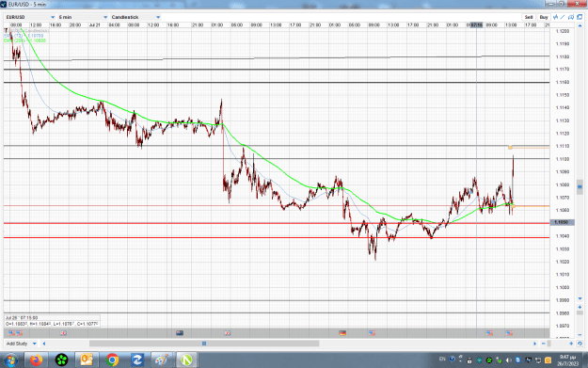Click the leftmost US flag event marker
588x368 pixels.
[x=11, y=333]
